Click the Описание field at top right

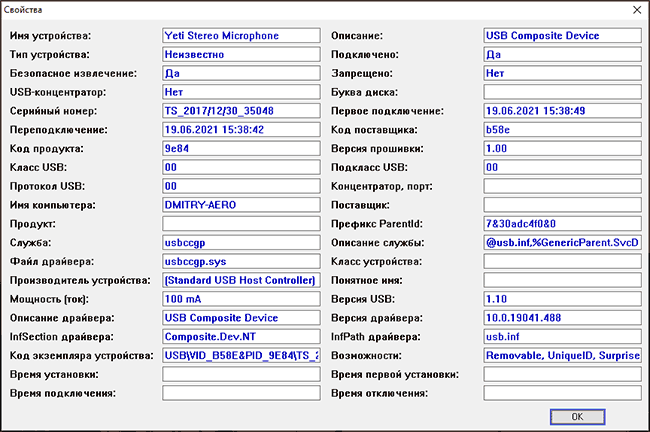click(x=563, y=36)
